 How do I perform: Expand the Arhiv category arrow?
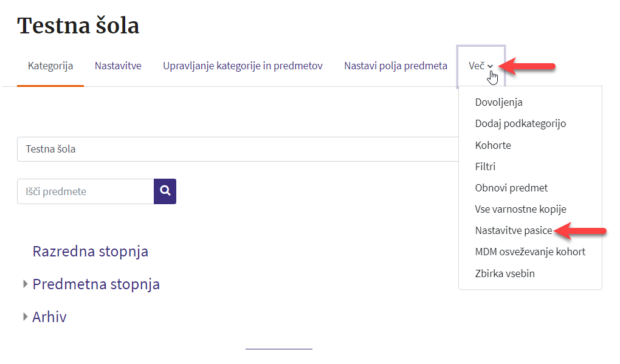25,317
